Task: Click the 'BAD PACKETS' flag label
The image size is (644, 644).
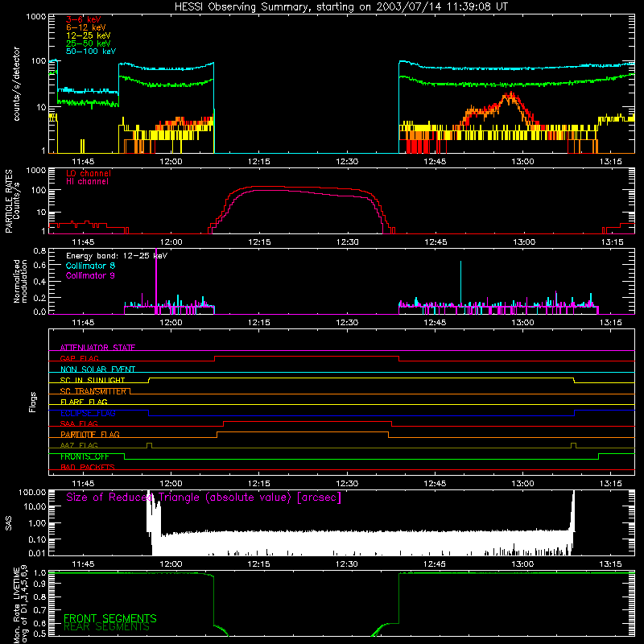Action: tap(88, 467)
